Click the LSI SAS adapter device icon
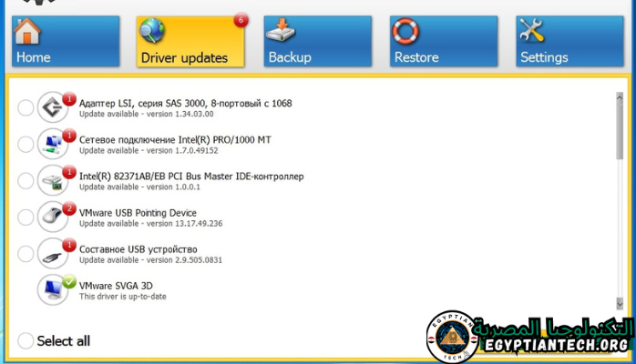636x364 pixels. [53, 107]
